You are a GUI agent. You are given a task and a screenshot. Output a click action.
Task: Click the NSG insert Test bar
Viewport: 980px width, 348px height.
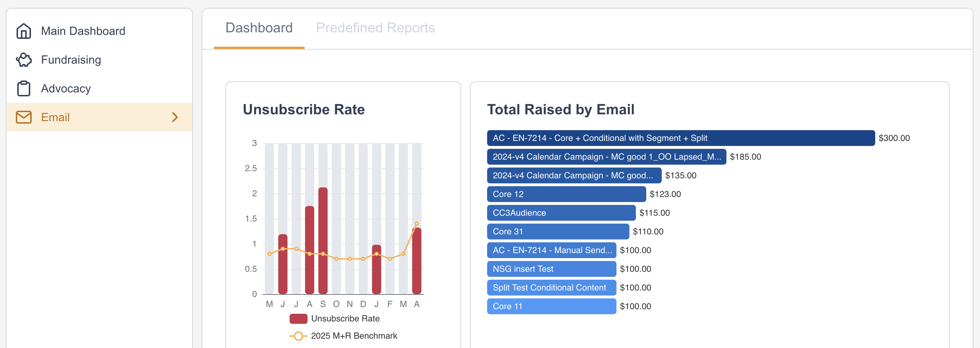[551, 269]
